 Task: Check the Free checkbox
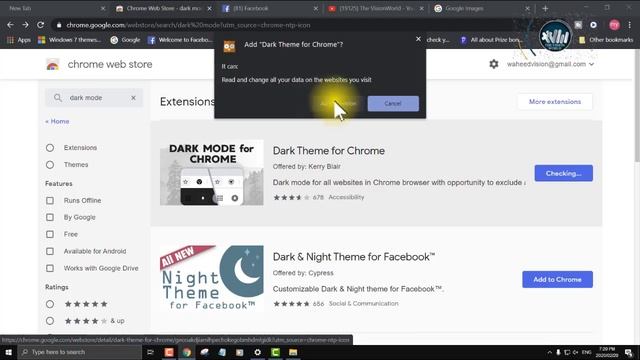pyautogui.click(x=50, y=234)
